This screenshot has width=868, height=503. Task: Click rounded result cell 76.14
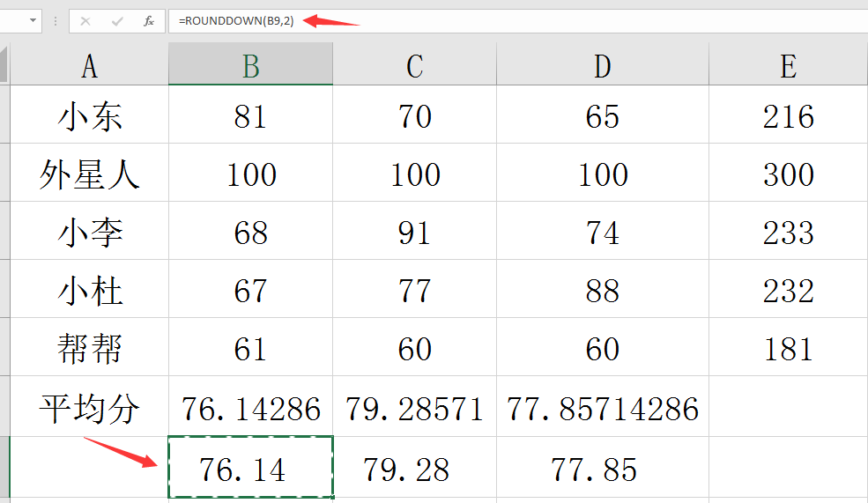click(251, 468)
